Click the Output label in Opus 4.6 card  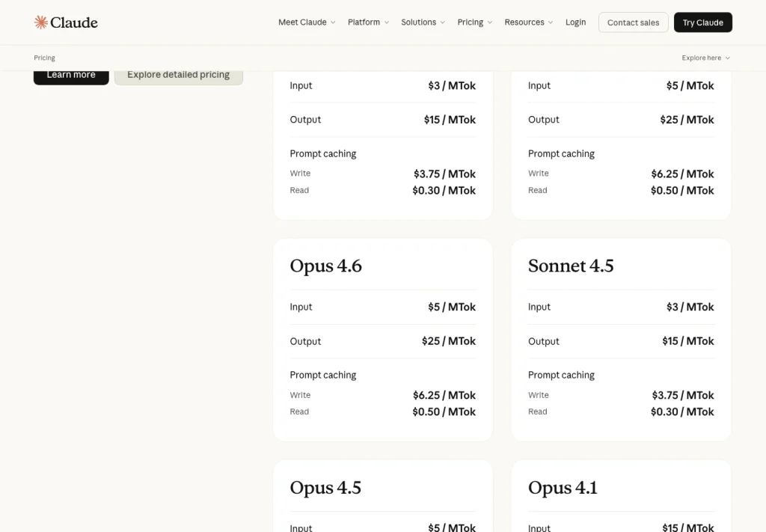pos(305,341)
